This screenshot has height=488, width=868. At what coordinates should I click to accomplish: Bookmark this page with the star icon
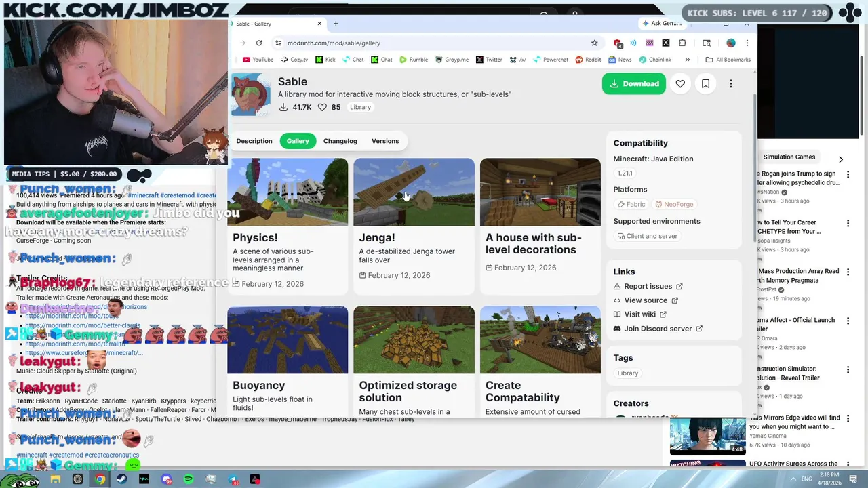click(594, 43)
